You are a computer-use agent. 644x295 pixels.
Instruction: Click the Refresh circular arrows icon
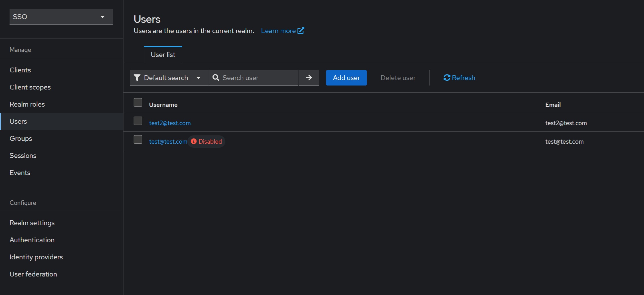(447, 78)
